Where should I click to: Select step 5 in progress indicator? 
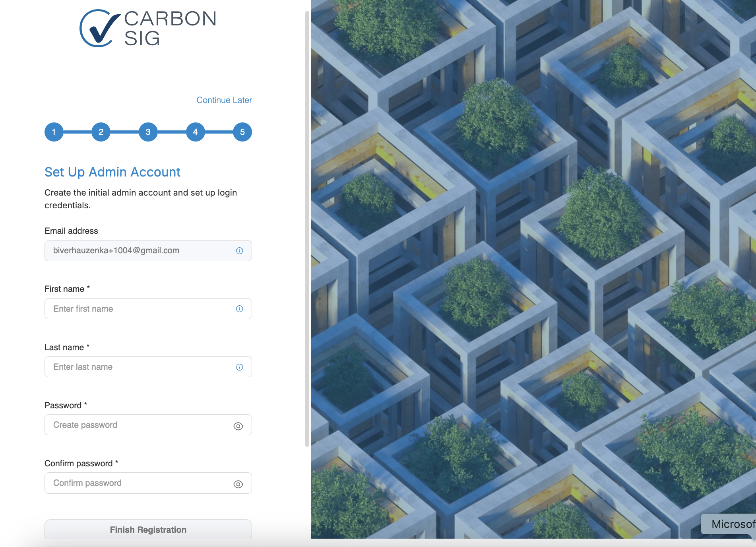[x=242, y=132]
